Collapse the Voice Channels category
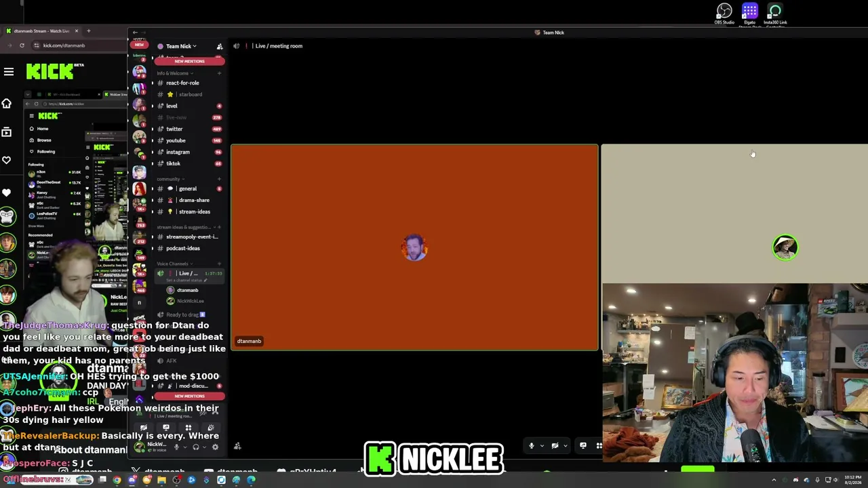The width and height of the screenshot is (868, 488). pyautogui.click(x=174, y=264)
